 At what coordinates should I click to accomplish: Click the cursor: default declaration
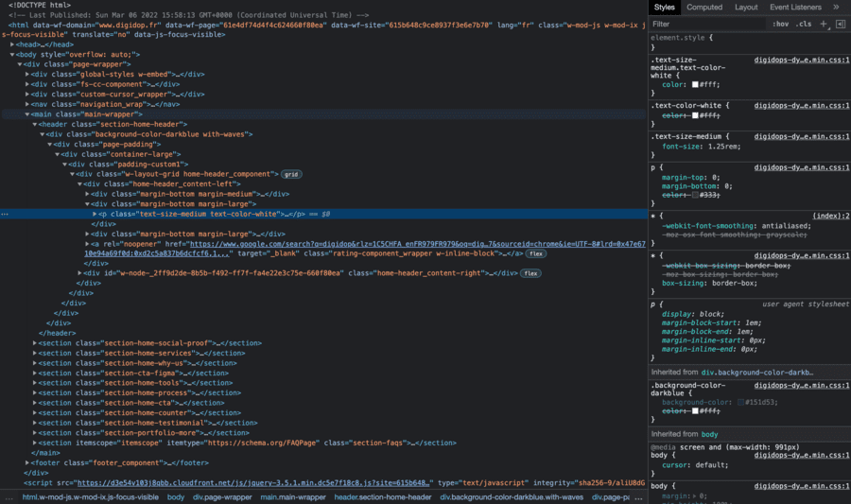(695, 465)
